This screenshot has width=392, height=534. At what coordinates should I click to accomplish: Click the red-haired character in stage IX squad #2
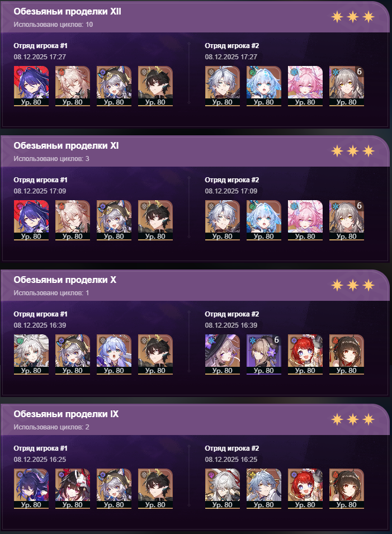305,488
